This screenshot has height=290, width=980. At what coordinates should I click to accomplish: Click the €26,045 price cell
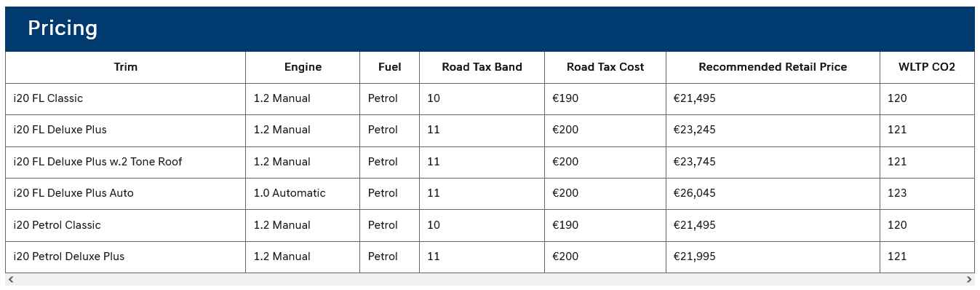click(x=773, y=193)
